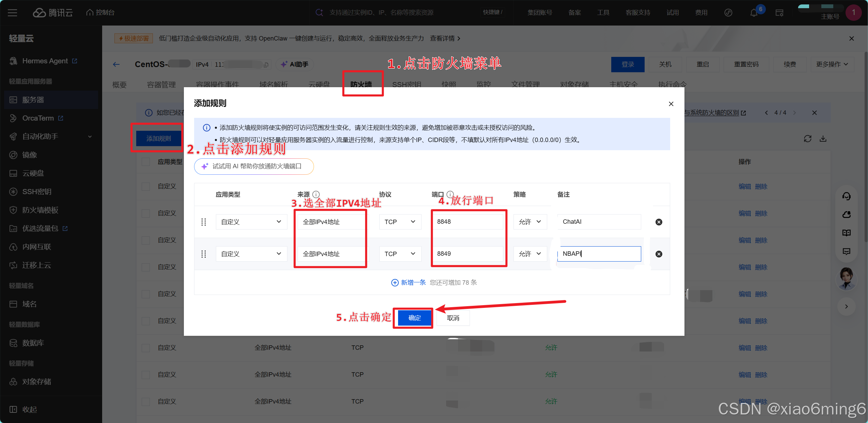This screenshot has width=868, height=423.
Task: Open the billing center icon in top bar
Action: click(779, 13)
